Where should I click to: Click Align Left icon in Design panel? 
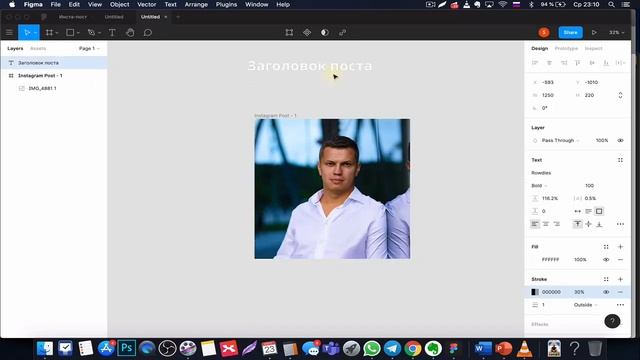(535, 63)
